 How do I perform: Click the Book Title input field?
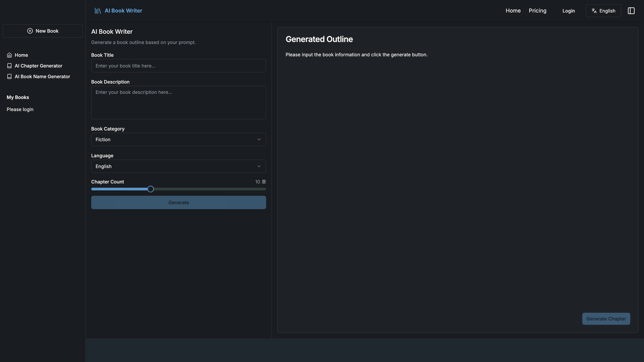tap(178, 66)
